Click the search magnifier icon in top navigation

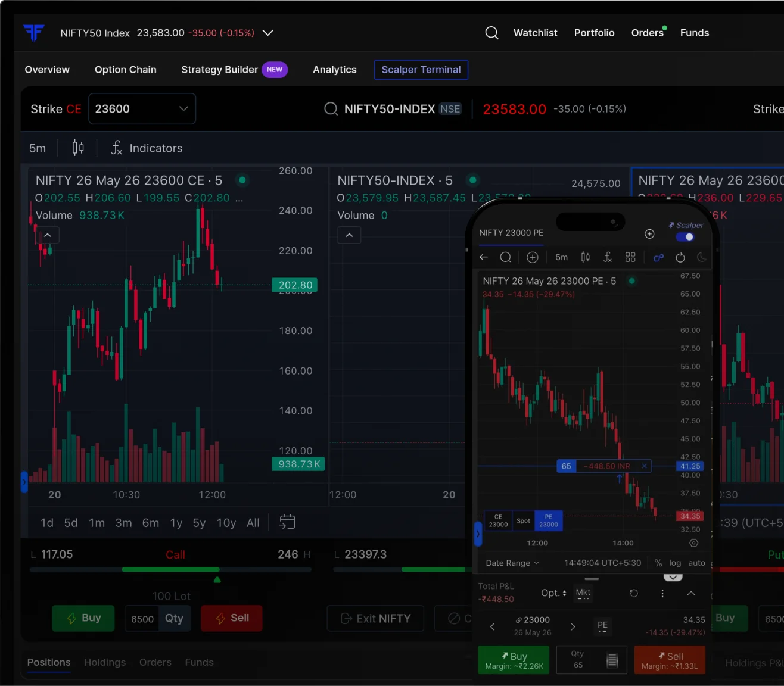tap(491, 33)
